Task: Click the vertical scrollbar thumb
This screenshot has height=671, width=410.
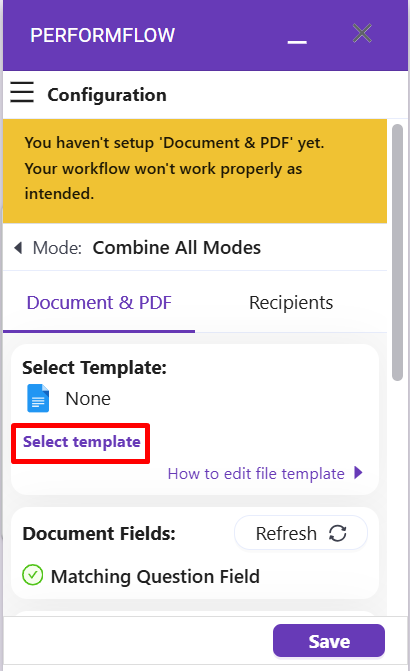Action: point(398,252)
